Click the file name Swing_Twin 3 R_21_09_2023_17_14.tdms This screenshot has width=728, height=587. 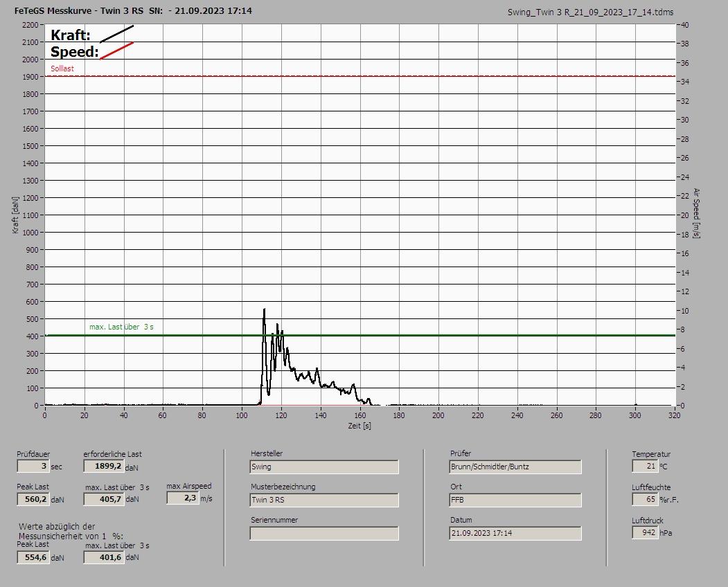(x=590, y=12)
